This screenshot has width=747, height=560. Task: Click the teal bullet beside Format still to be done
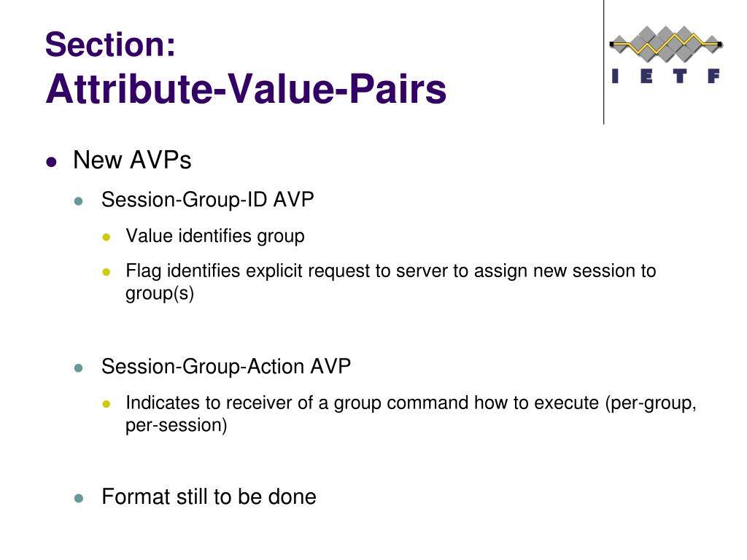pos(79,499)
